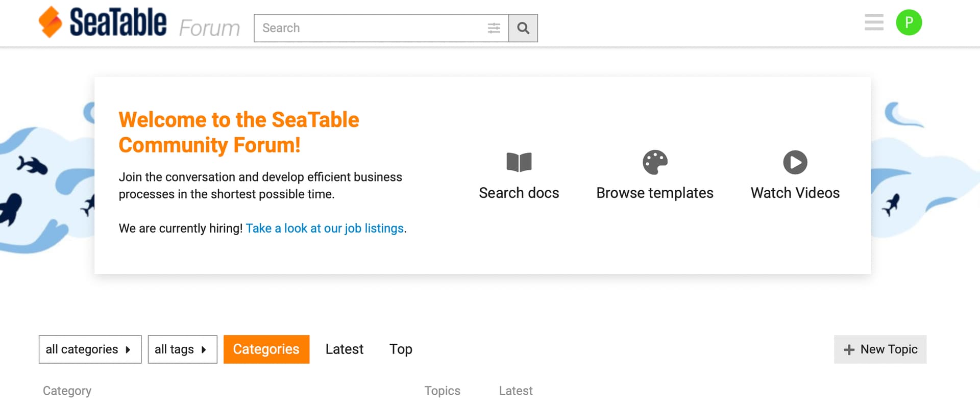Viewport: 980px width, 408px height.
Task: Open the green P user avatar
Action: click(909, 22)
